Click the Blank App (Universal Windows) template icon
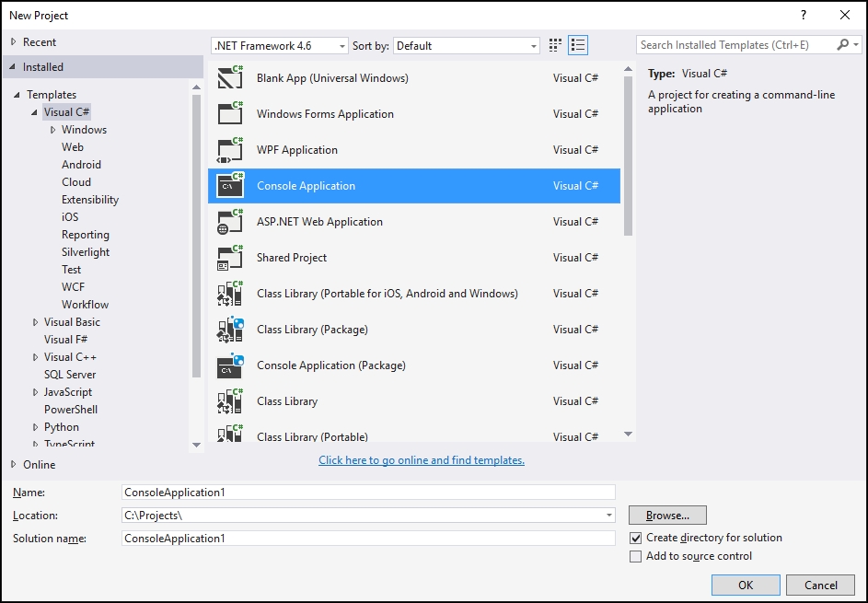Viewport: 868px width, 603px height. click(x=230, y=78)
